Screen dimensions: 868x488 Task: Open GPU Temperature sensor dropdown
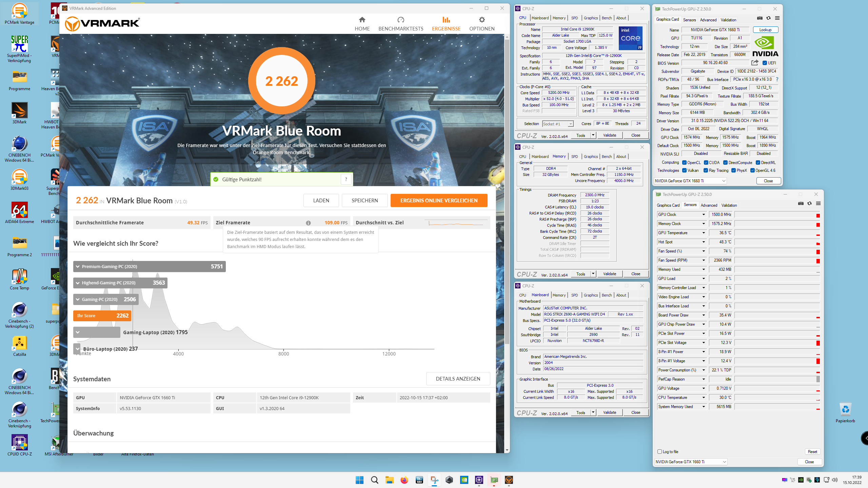click(x=704, y=233)
